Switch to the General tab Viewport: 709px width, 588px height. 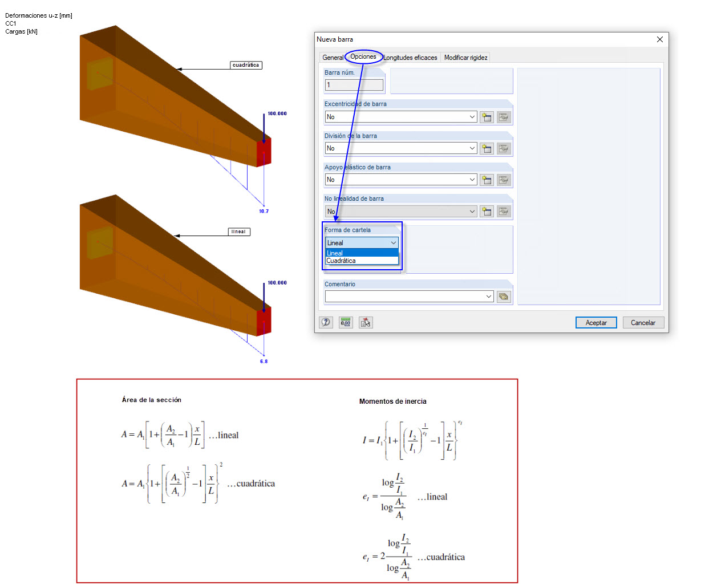click(333, 58)
